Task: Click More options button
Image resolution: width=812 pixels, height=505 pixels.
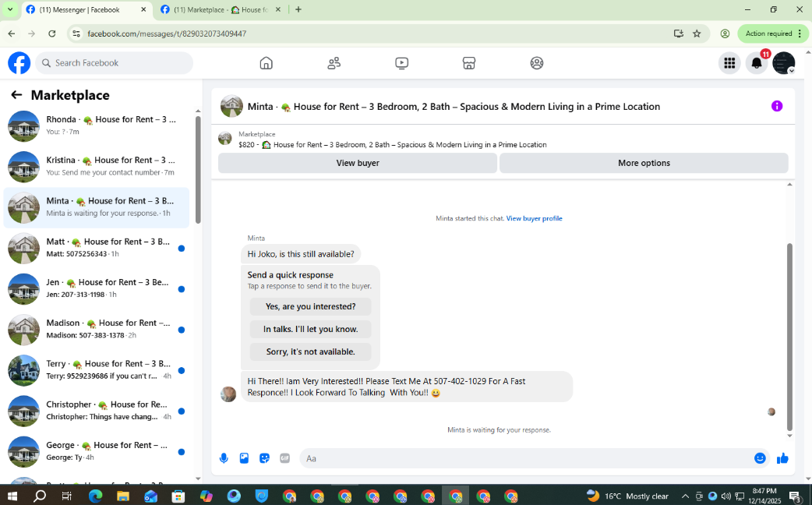Action: 644,163
